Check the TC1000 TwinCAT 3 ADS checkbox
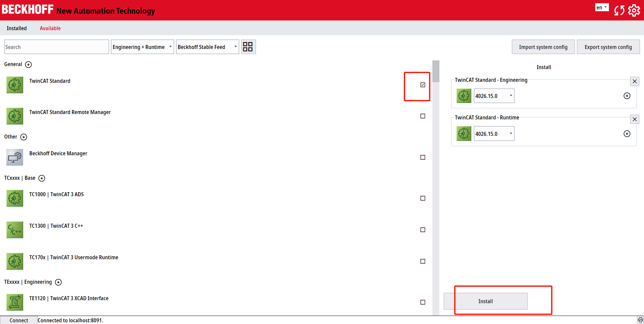 pos(423,198)
